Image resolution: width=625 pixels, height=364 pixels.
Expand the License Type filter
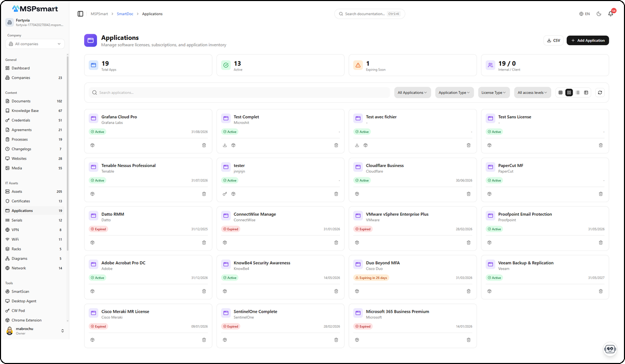click(x=493, y=92)
